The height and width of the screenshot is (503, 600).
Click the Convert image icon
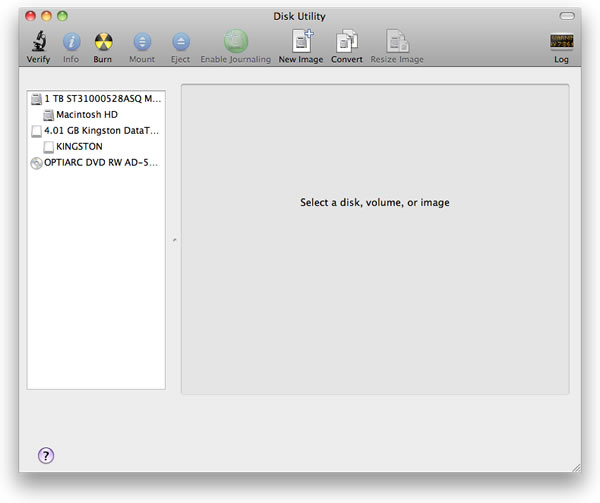[x=347, y=42]
